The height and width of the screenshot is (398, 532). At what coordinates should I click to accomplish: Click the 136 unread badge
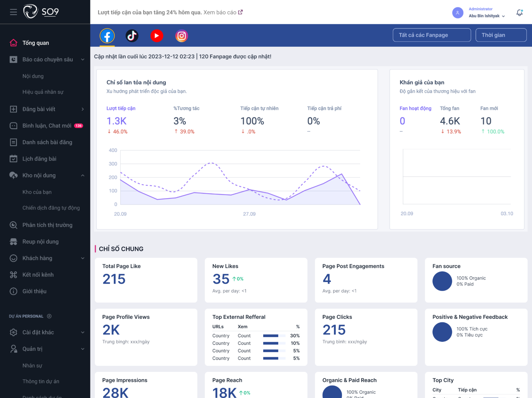click(x=79, y=126)
